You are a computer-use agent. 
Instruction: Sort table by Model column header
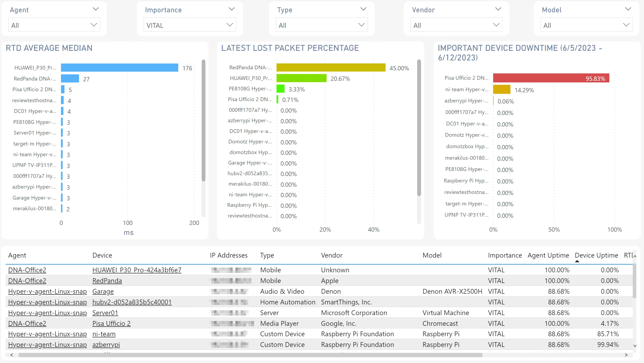click(x=432, y=255)
